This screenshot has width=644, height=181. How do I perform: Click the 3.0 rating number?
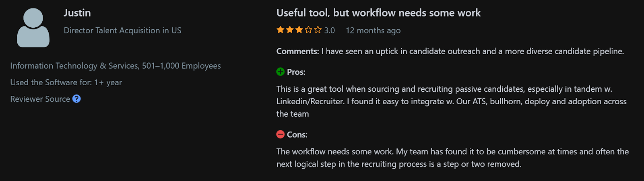pos(330,31)
